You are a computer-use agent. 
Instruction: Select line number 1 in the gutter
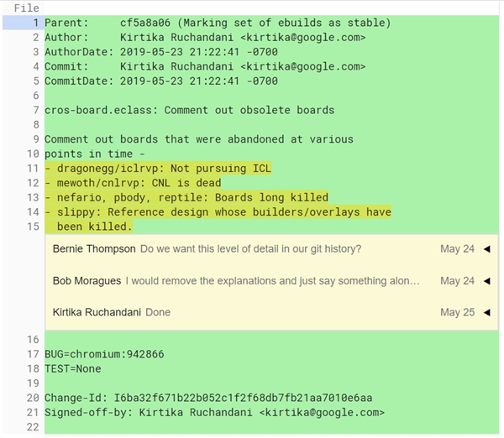click(36, 23)
